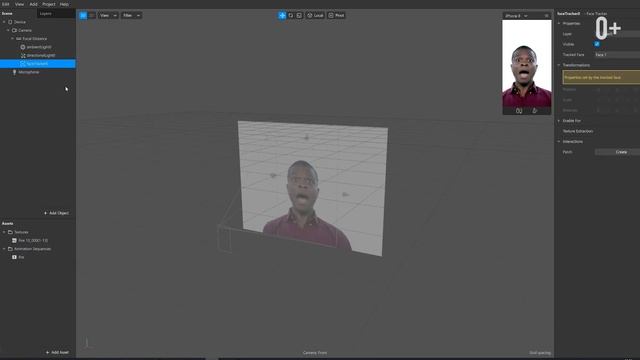The width and height of the screenshot is (640, 360).
Task: Click the Textures folder icon
Action: coord(10,232)
